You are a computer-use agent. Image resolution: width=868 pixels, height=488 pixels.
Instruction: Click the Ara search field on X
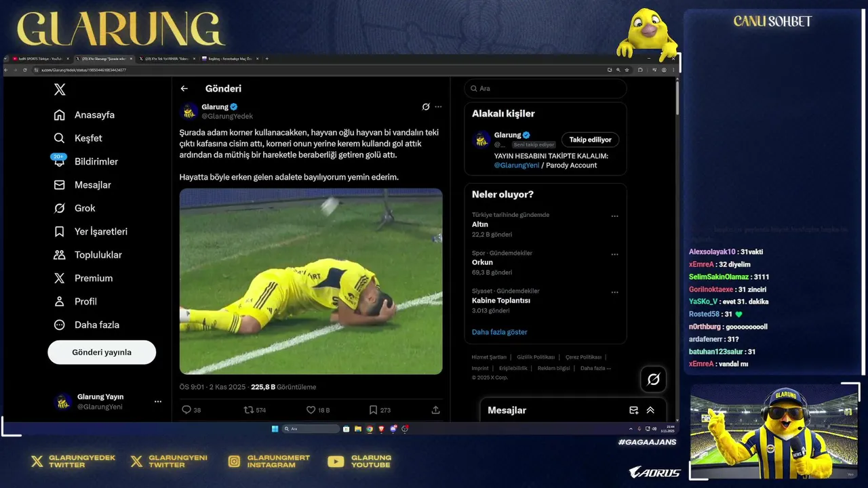(546, 89)
